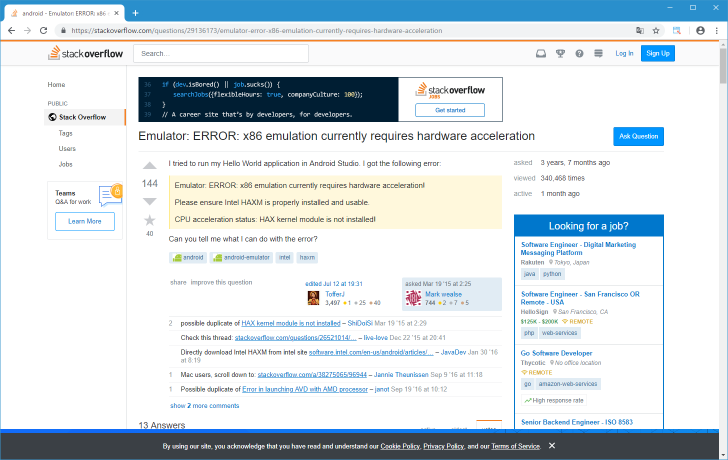
Task: Open Jobs in the left sidebar
Action: click(x=65, y=164)
